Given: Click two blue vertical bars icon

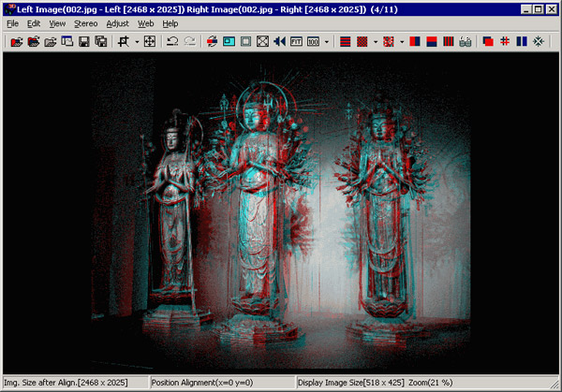Looking at the screenshot, I should pyautogui.click(x=522, y=41).
